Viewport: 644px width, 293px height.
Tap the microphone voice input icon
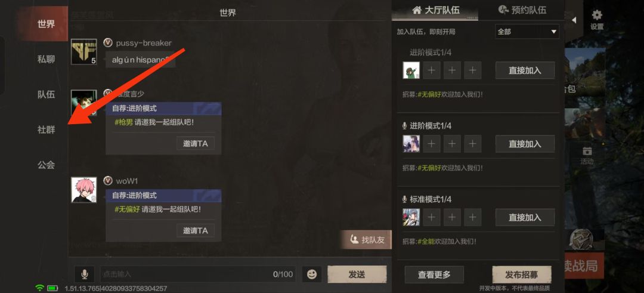tap(85, 274)
